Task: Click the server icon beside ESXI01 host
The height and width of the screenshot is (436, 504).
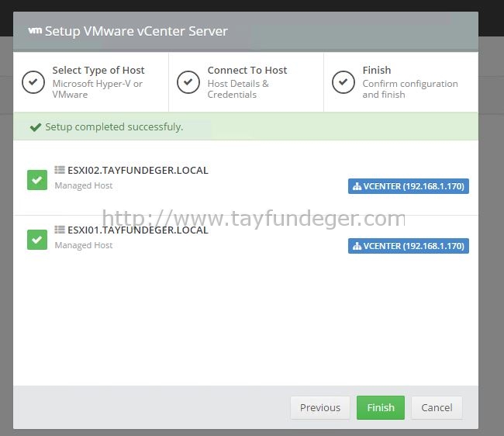Action: [60, 230]
